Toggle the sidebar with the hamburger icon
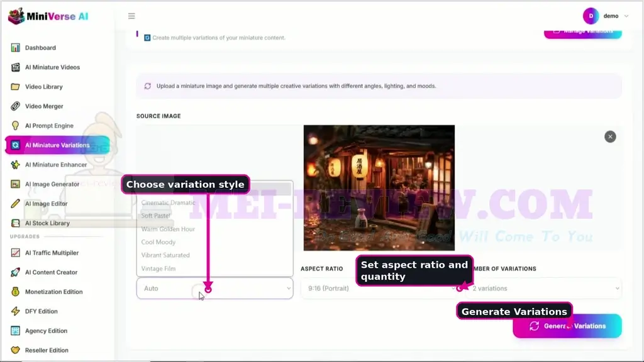Image resolution: width=644 pixels, height=362 pixels. coord(131,16)
